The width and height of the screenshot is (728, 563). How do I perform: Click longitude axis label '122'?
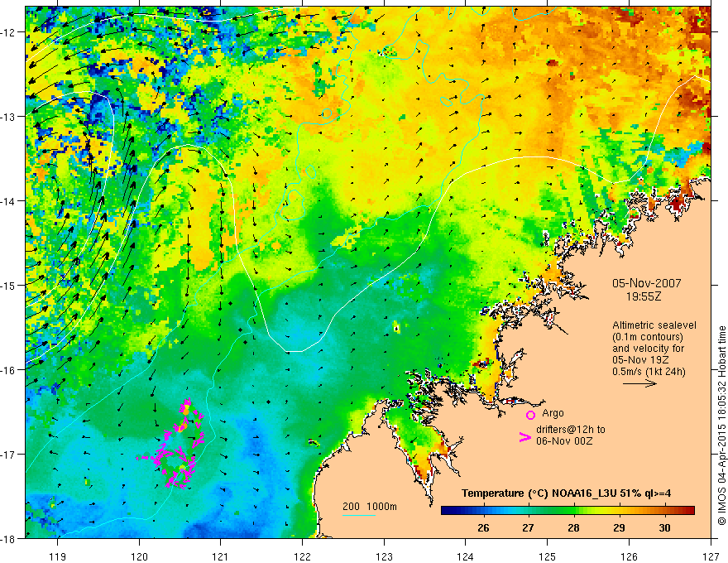[x=302, y=556]
